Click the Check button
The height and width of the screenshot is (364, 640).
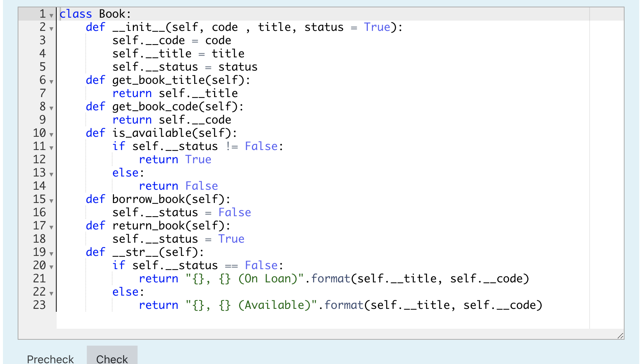(112, 359)
